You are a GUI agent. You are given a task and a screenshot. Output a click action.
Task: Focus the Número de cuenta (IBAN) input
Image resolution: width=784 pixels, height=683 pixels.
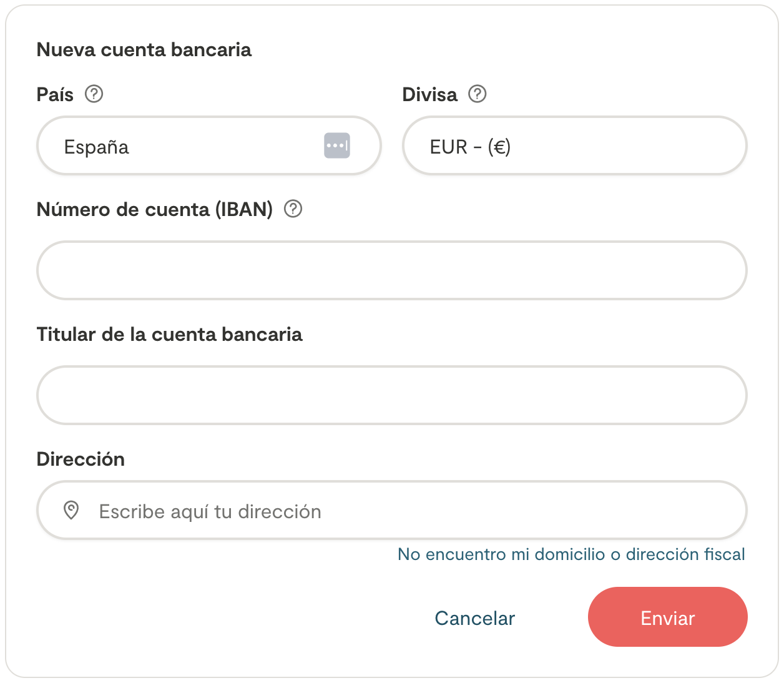point(392,270)
